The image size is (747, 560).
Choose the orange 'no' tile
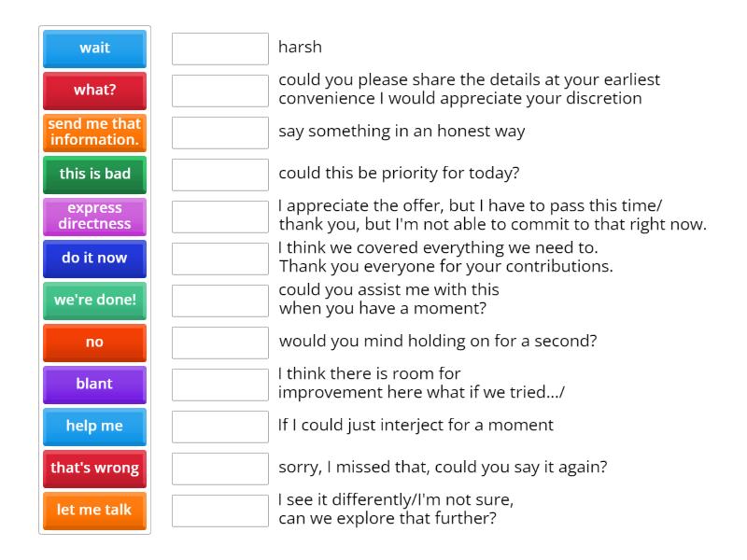click(93, 343)
